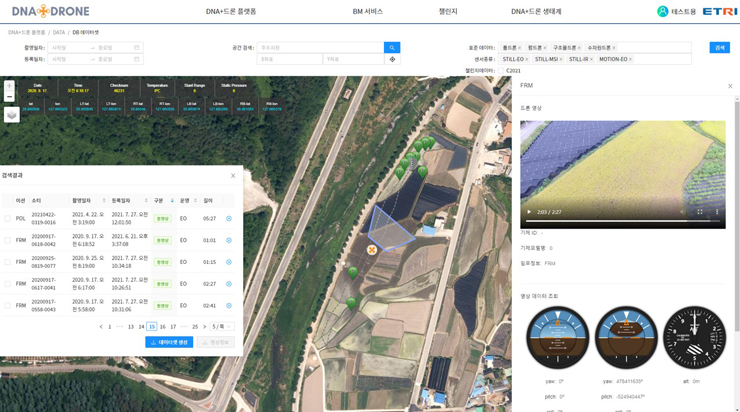Open view icon for row 20200917-0618-0042

coord(229,240)
